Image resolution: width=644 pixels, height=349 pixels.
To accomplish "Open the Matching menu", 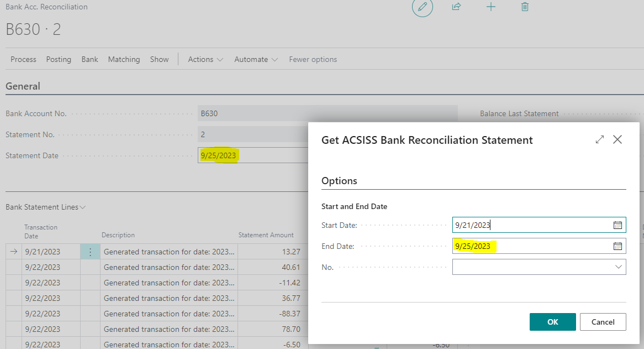I will [124, 59].
